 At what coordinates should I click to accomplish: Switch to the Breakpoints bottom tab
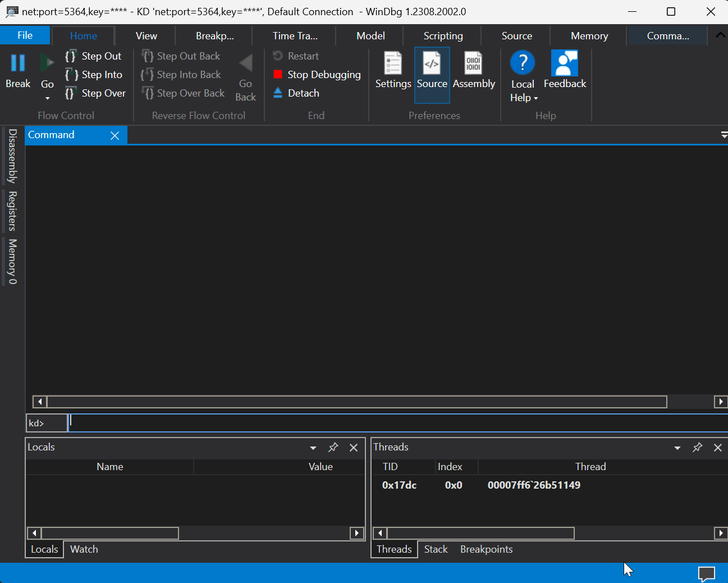(x=487, y=549)
